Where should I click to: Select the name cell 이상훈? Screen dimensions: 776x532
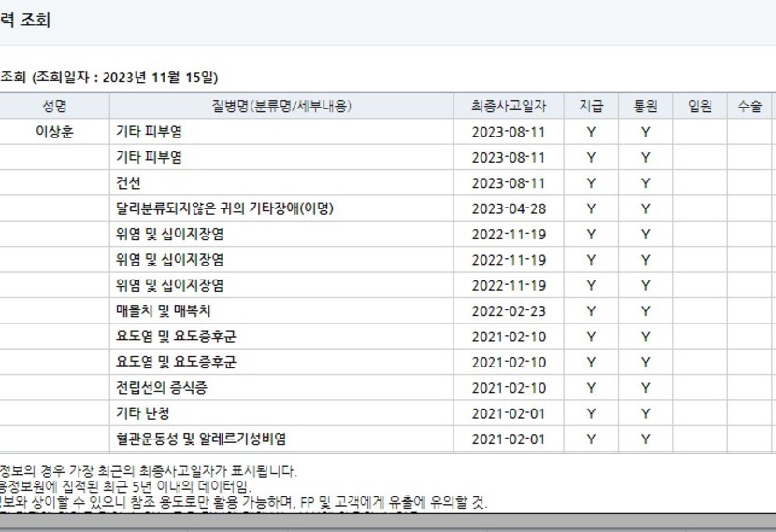tap(54, 133)
